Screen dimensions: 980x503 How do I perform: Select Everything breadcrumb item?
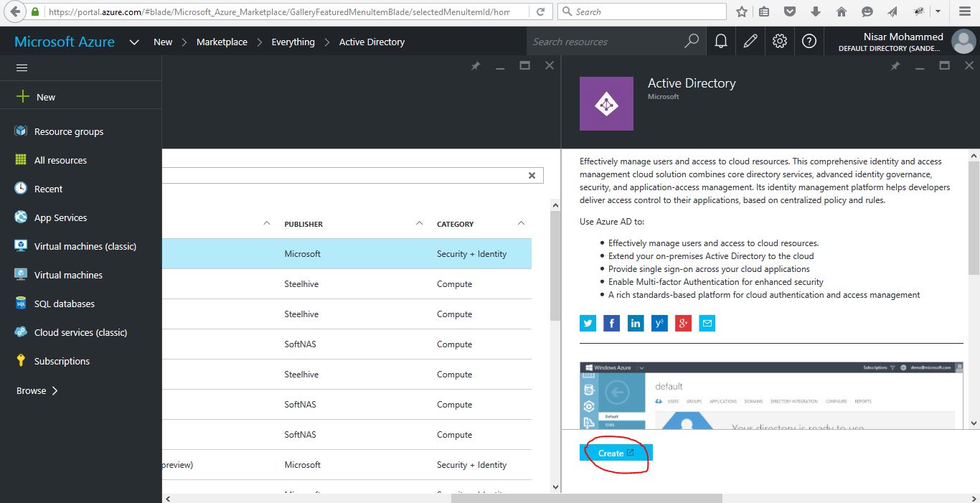[x=293, y=42]
